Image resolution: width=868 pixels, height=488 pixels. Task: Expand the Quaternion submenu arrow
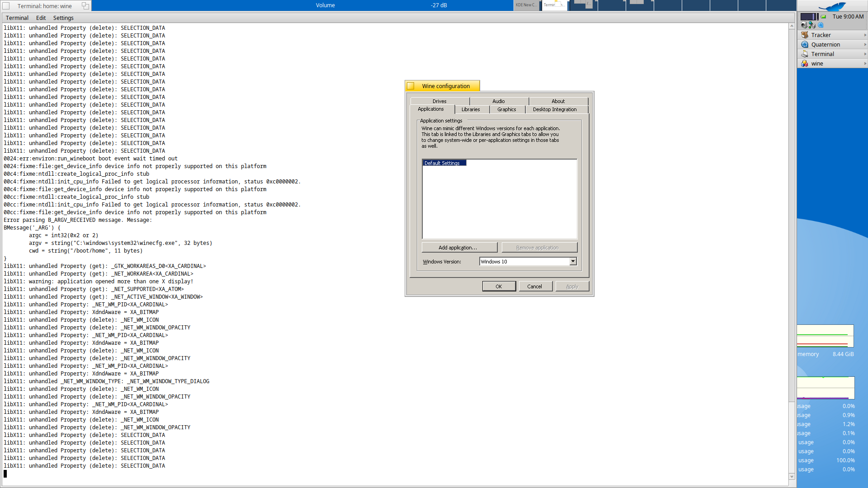865,44
